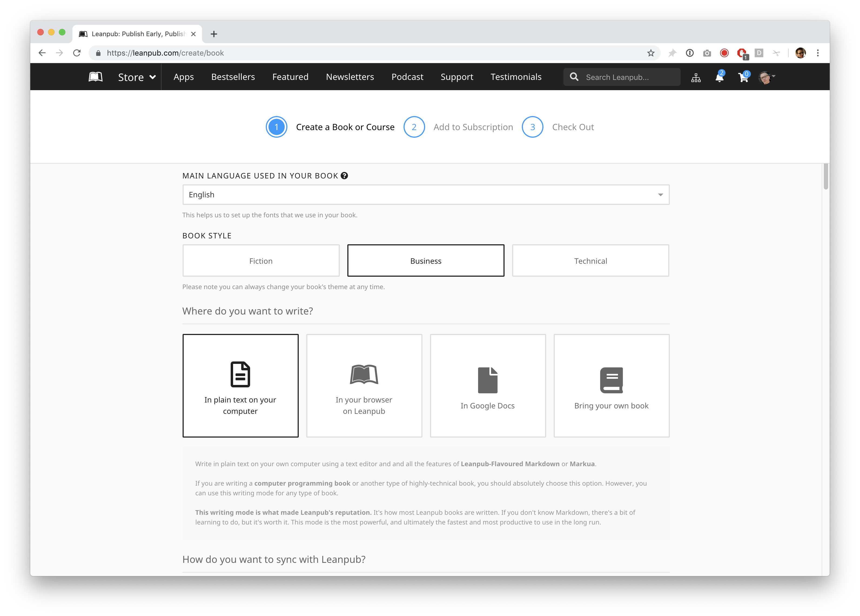Viewport: 860px width, 616px height.
Task: Open the Apps menu item
Action: (183, 77)
